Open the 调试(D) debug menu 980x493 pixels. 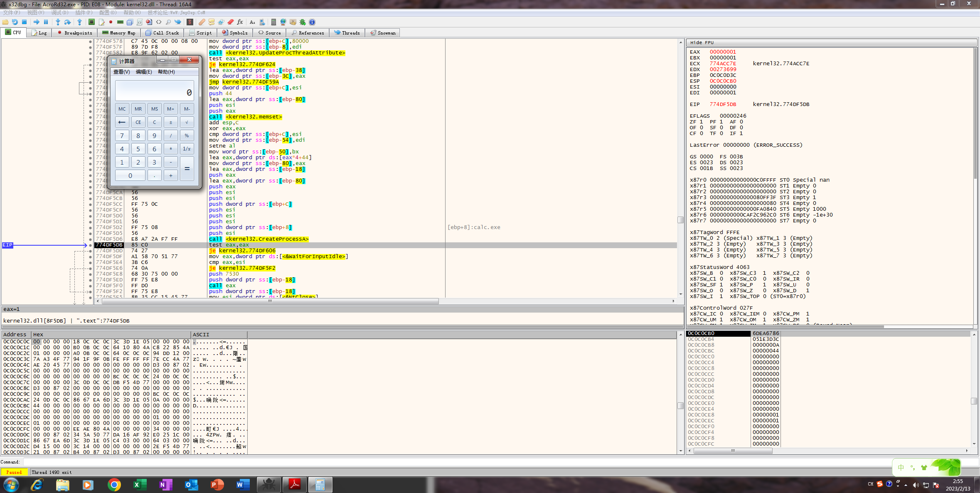[60, 12]
